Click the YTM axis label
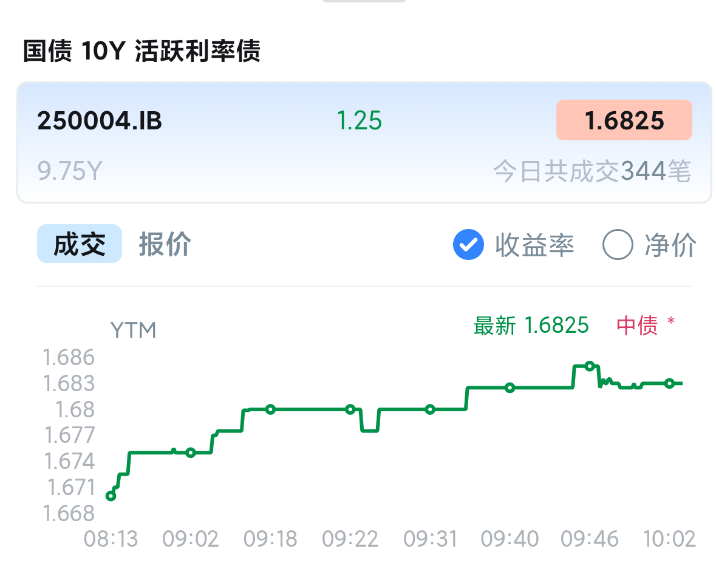Image resolution: width=716 pixels, height=588 pixels. (134, 330)
